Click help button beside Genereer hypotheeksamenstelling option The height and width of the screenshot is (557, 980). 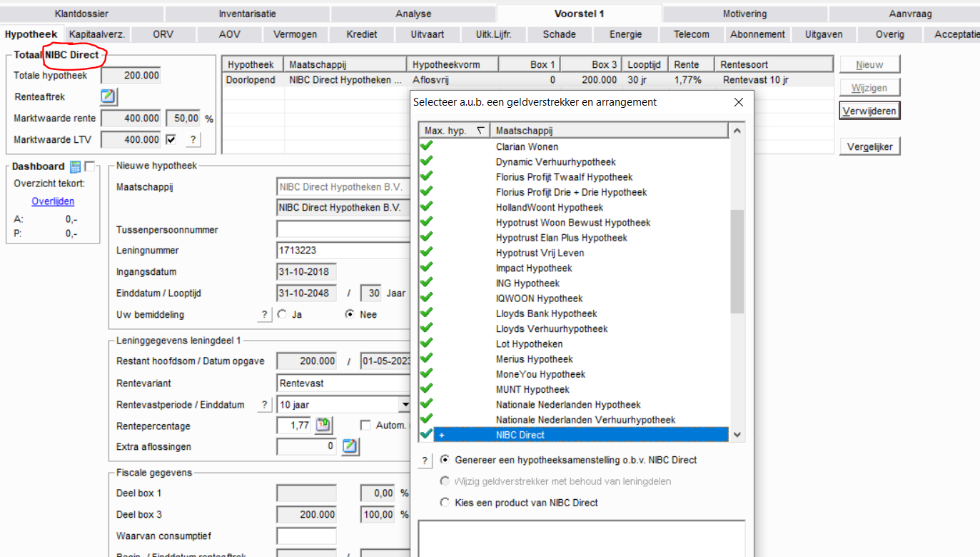(x=425, y=461)
